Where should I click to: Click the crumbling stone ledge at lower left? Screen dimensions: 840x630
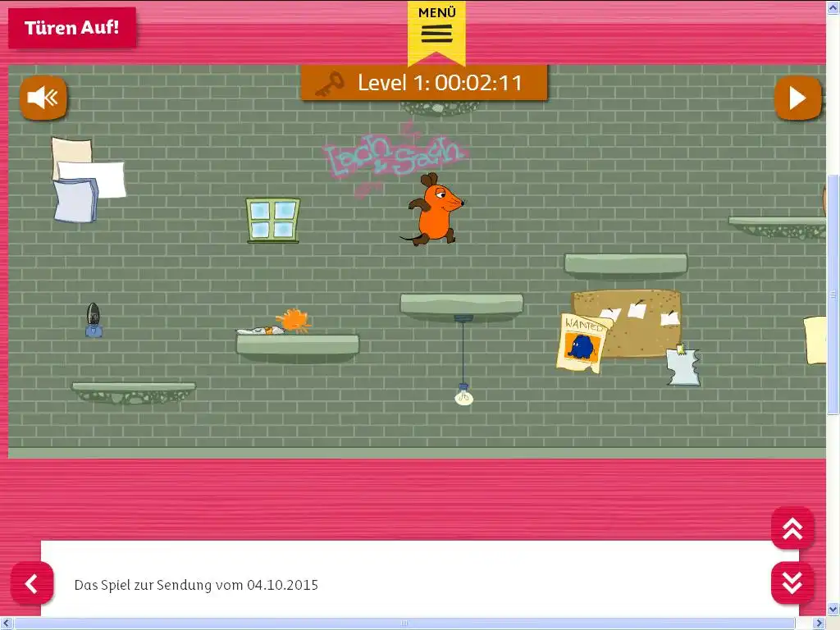[x=134, y=393]
